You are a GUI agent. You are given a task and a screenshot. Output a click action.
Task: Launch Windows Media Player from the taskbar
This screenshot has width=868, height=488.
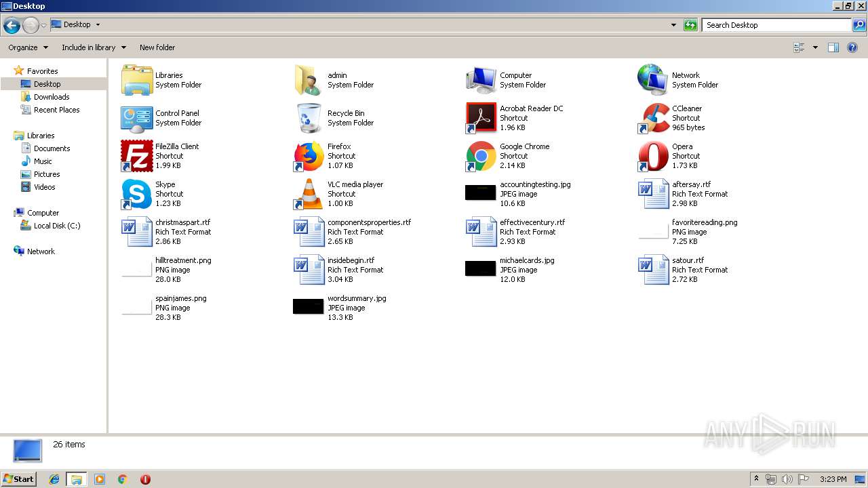click(100, 479)
